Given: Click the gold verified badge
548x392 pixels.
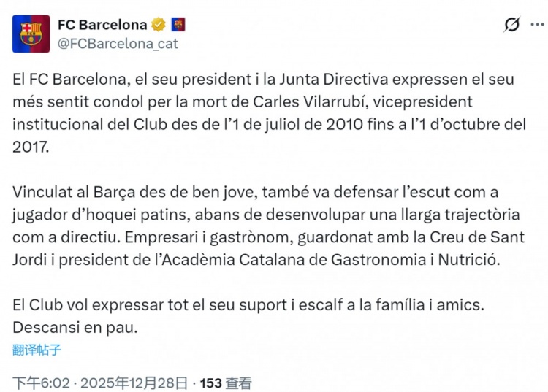Looking at the screenshot, I should pos(158,25).
